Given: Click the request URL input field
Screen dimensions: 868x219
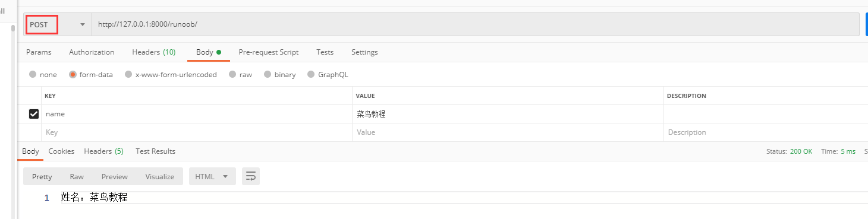Looking at the screenshot, I should pyautogui.click(x=476, y=24).
